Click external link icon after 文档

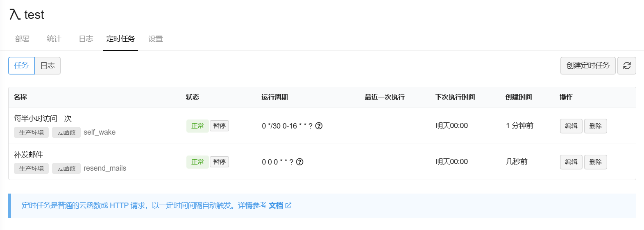point(288,205)
